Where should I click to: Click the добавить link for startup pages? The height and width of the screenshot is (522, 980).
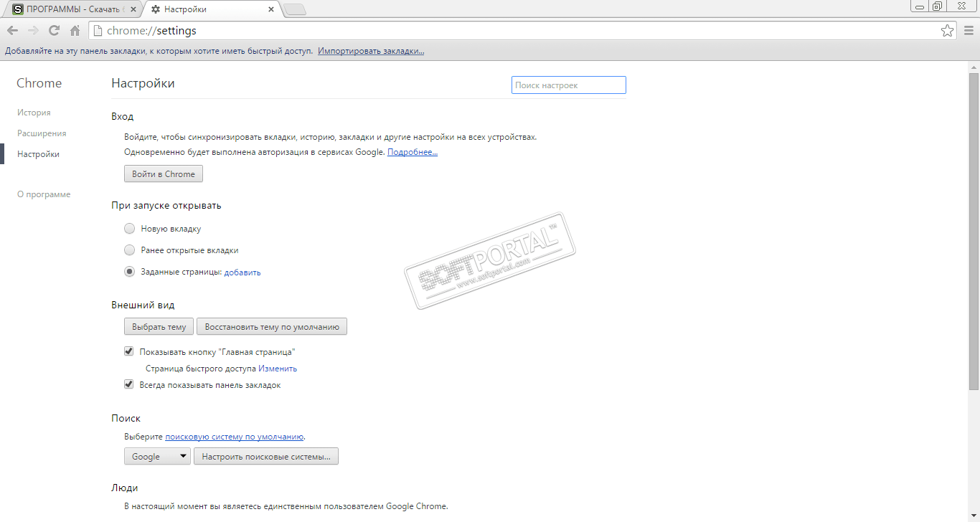pos(242,272)
